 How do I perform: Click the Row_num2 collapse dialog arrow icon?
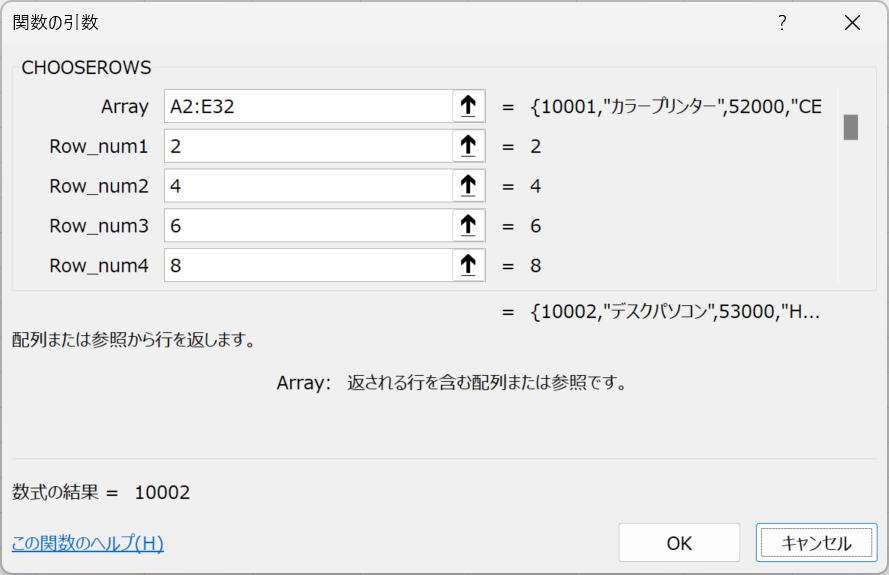(x=467, y=186)
